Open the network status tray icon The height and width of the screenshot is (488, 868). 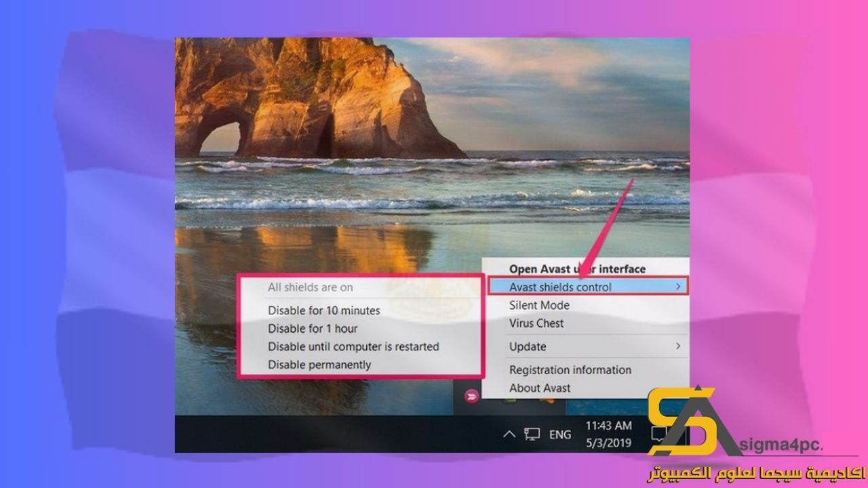click(533, 434)
